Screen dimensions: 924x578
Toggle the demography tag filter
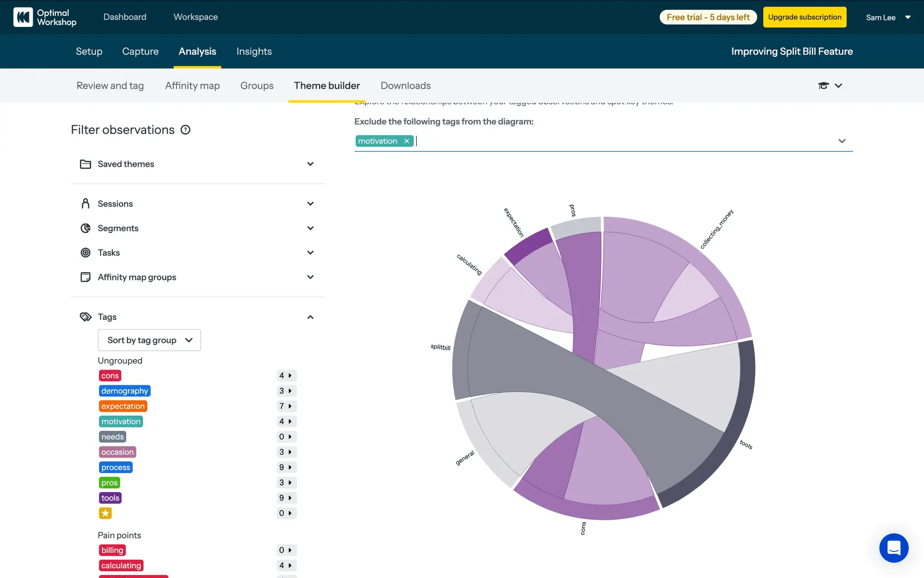click(x=125, y=391)
